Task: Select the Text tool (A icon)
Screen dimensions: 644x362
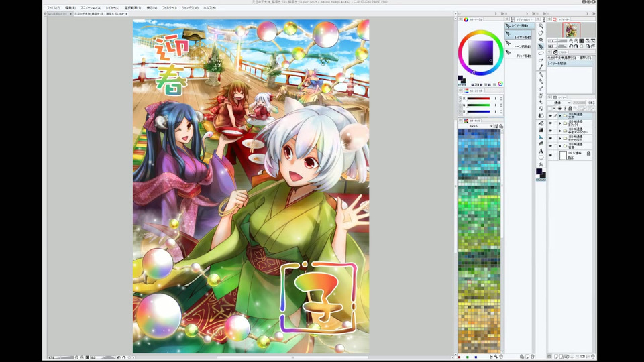Action: click(541, 151)
